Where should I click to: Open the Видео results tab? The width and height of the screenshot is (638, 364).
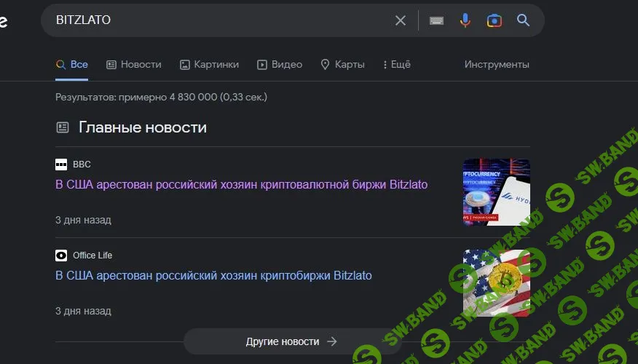click(280, 64)
